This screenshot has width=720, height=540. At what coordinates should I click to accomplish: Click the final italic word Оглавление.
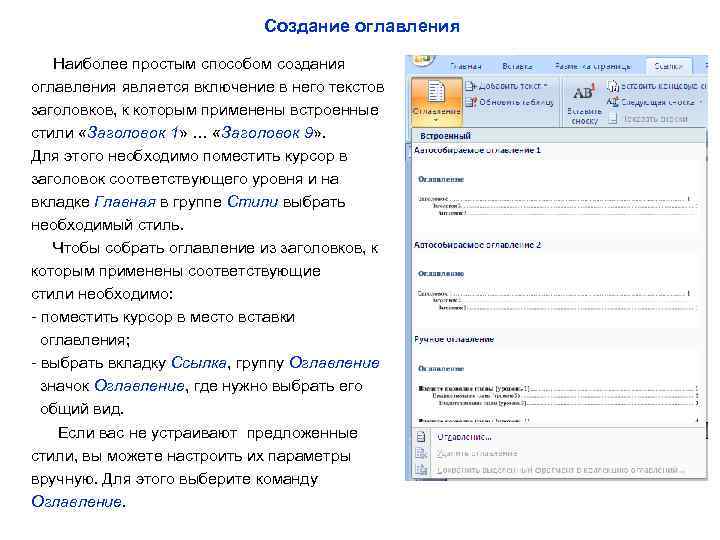[x=76, y=501]
